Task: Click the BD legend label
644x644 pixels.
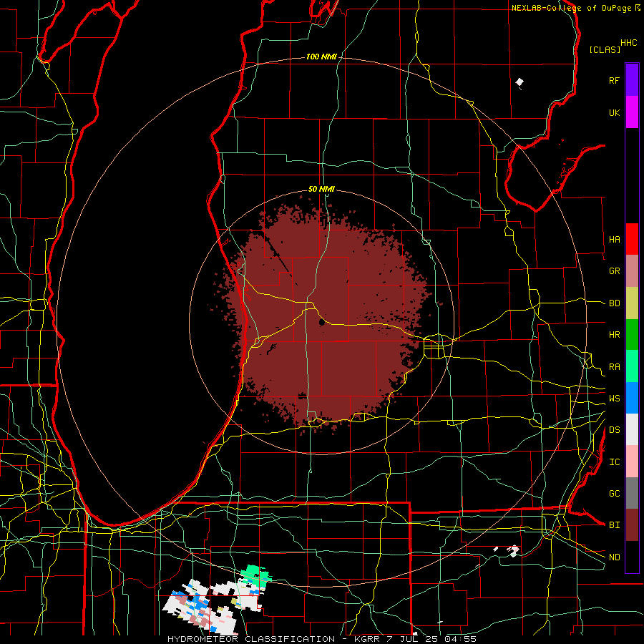Action: coord(614,303)
